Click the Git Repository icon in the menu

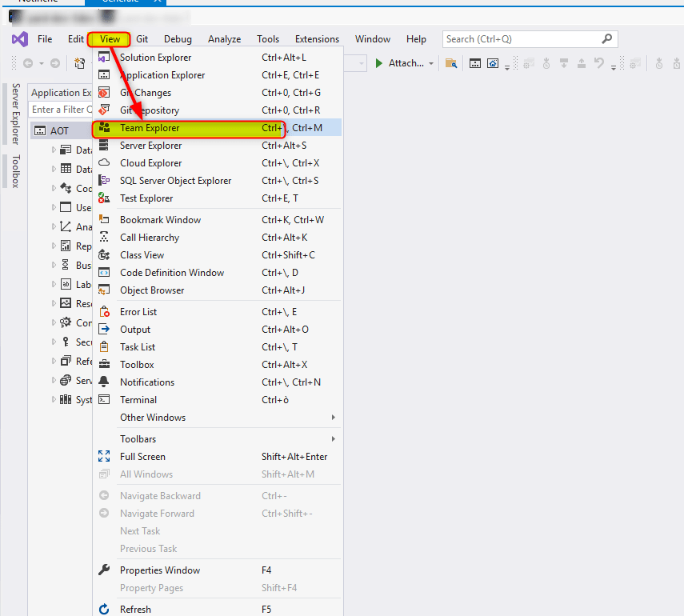click(x=104, y=110)
